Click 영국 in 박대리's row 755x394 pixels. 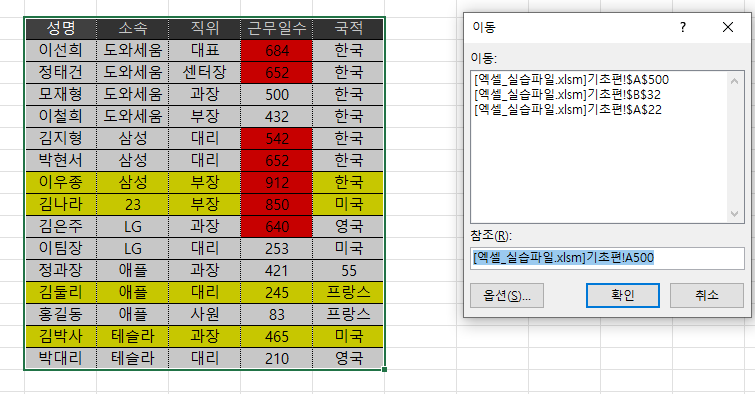[x=348, y=358]
